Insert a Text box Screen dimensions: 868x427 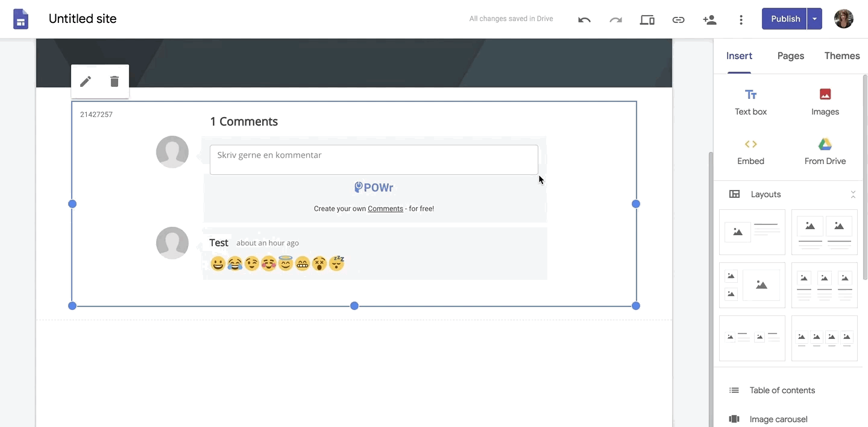click(x=751, y=102)
